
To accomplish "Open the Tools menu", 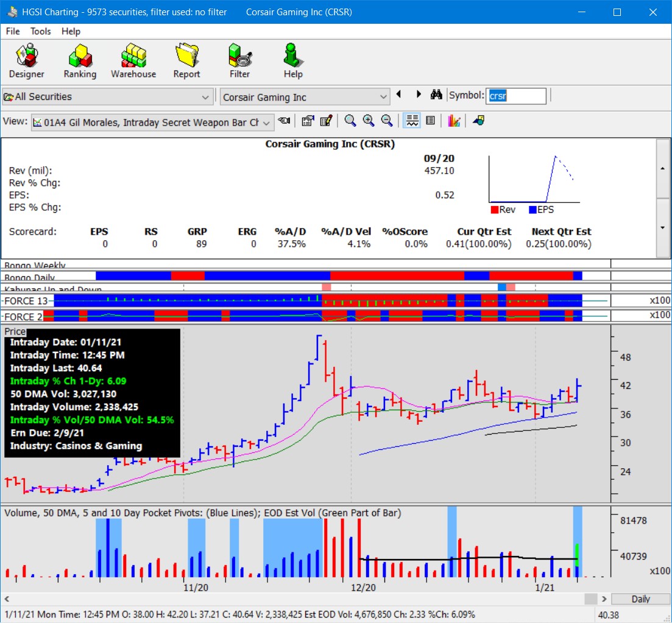I will coord(41,31).
